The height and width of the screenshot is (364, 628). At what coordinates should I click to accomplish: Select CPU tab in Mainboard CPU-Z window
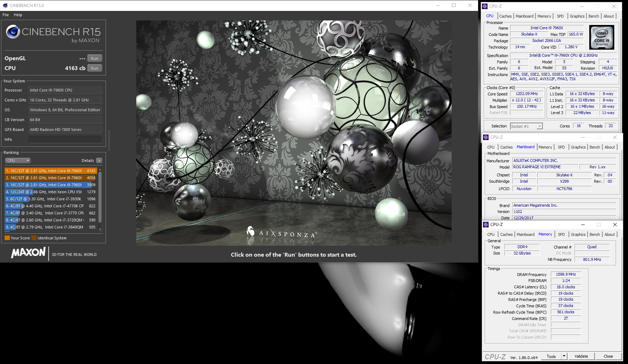(x=491, y=147)
